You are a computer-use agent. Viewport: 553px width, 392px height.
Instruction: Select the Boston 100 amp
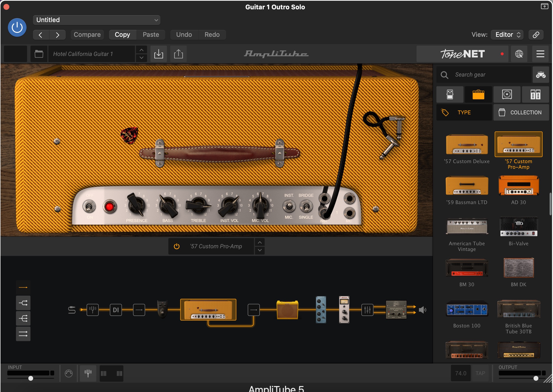coord(467,309)
